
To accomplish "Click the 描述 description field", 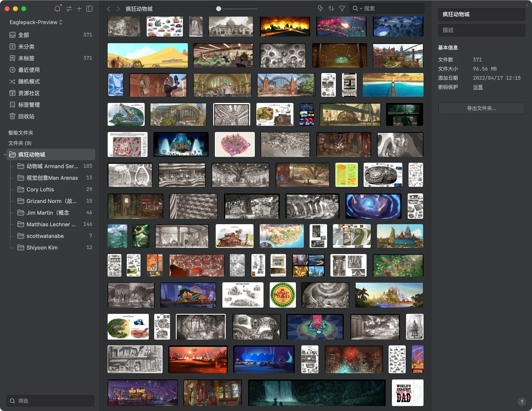I will pyautogui.click(x=481, y=30).
